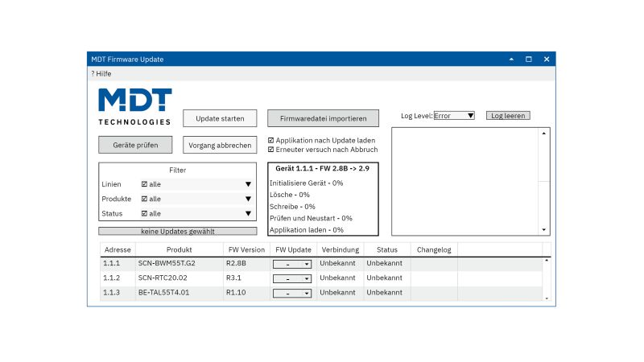644x362 pixels.
Task: Open FW Update dropdown for device 1.1.2
Action: pos(292,278)
